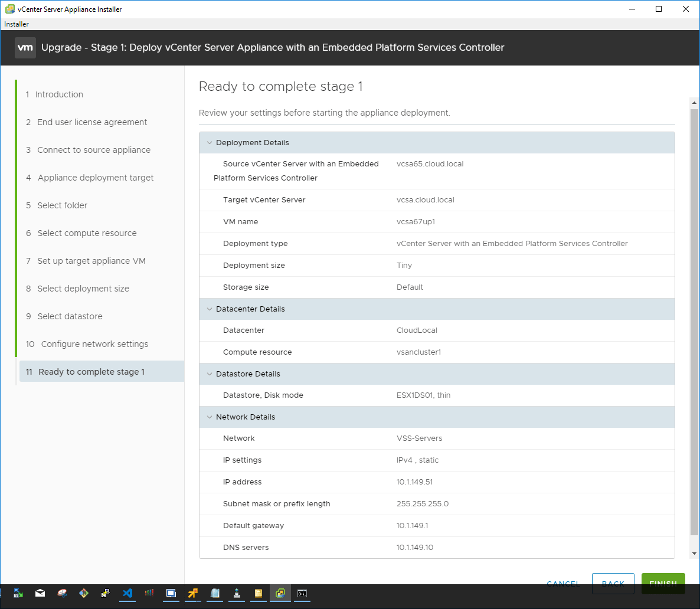The image size is (700, 609).
Task: Click Default gateway value 10.1.149.1
Action: pyautogui.click(x=412, y=526)
